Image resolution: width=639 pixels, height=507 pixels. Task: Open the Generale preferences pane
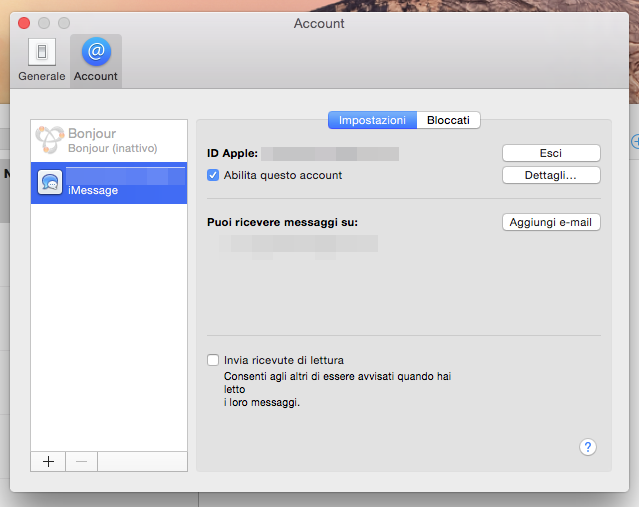[x=42, y=60]
